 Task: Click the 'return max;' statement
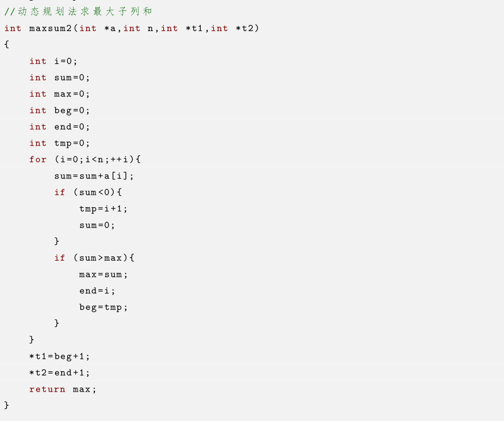(x=63, y=389)
